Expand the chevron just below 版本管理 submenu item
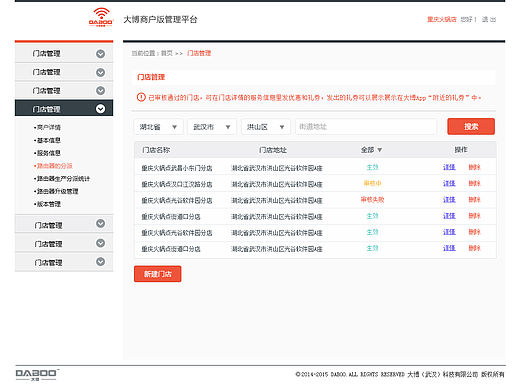The width and height of the screenshot is (520, 390). pos(100,223)
